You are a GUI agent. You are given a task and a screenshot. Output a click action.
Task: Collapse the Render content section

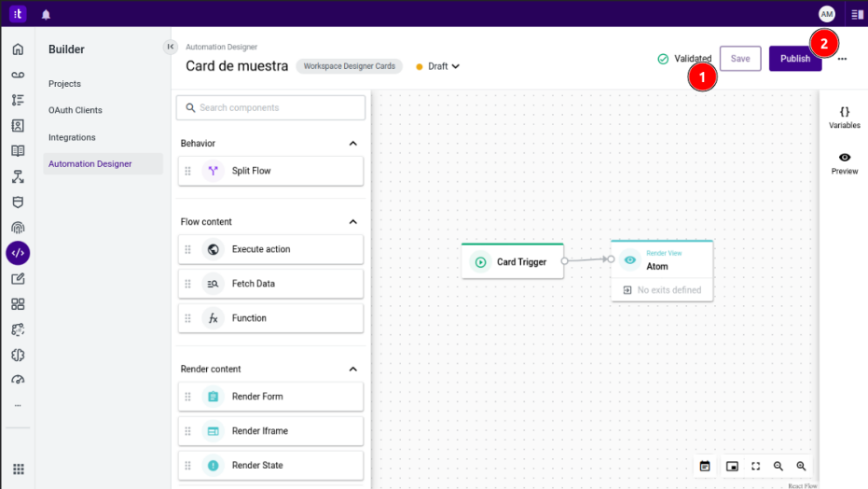point(352,370)
